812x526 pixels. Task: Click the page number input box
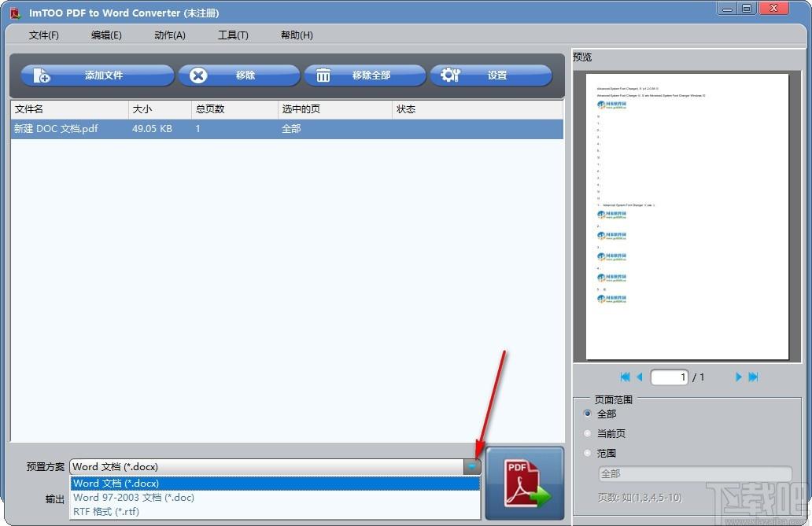669,377
